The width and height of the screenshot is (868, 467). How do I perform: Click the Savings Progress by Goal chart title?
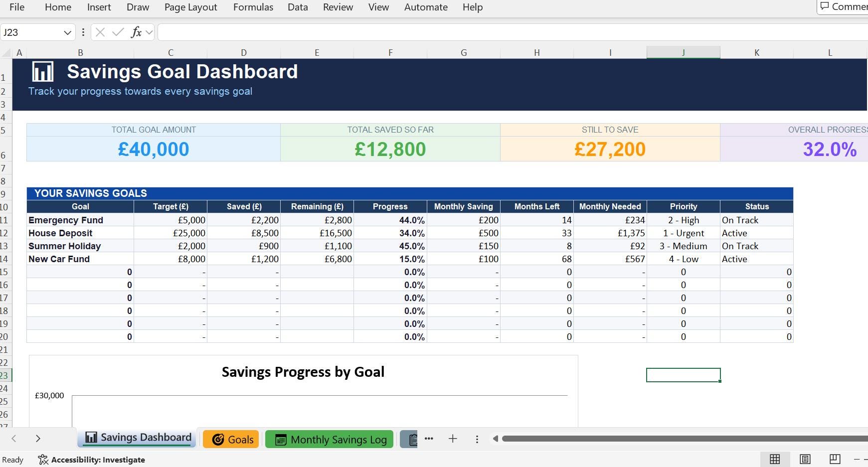303,372
